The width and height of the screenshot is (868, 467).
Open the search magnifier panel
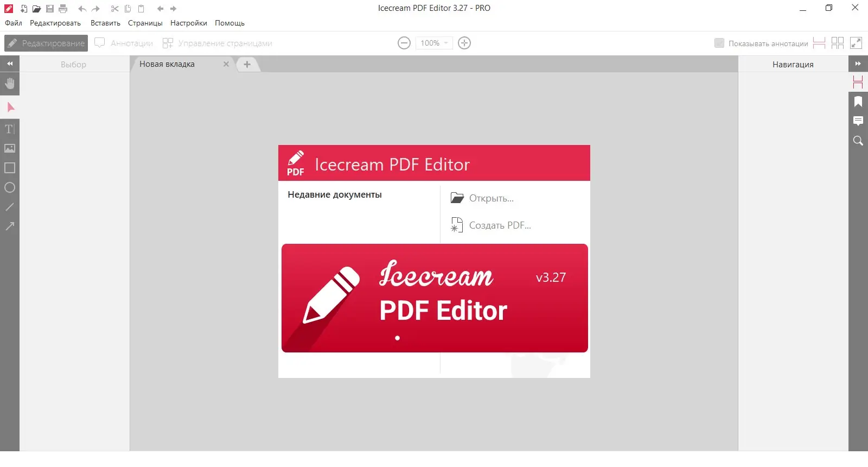tap(858, 141)
